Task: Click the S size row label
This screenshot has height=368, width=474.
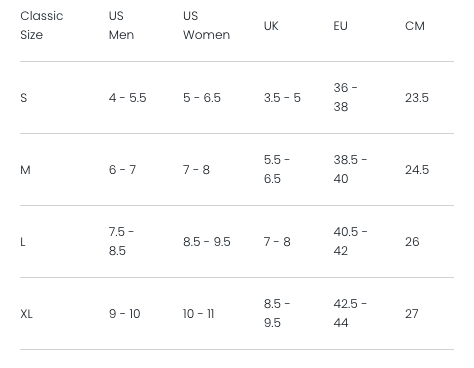Action: [23, 98]
